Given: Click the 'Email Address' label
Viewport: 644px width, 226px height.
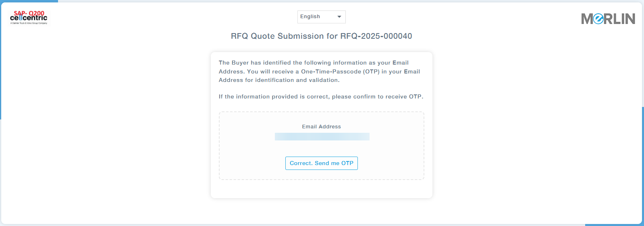Looking at the screenshot, I should tap(321, 127).
